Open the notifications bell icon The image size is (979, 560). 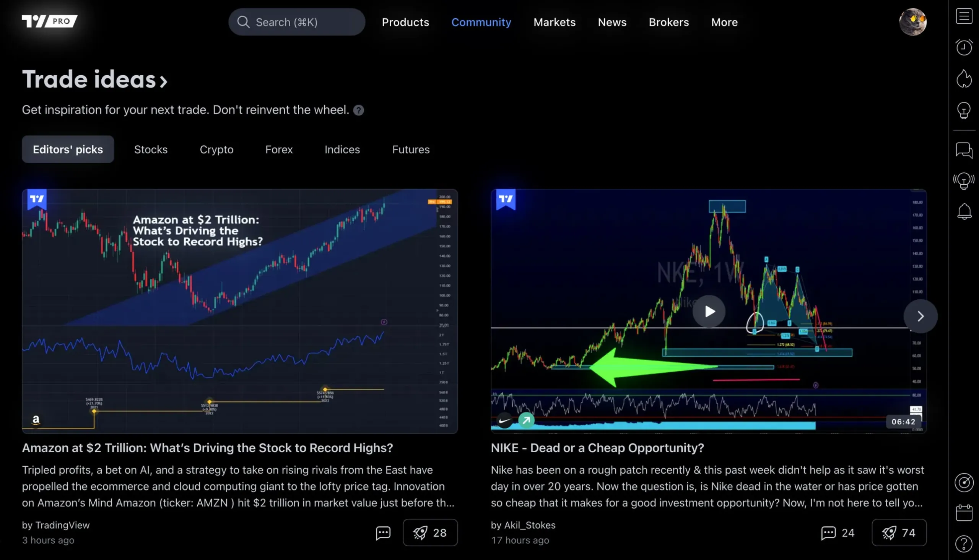tap(964, 211)
